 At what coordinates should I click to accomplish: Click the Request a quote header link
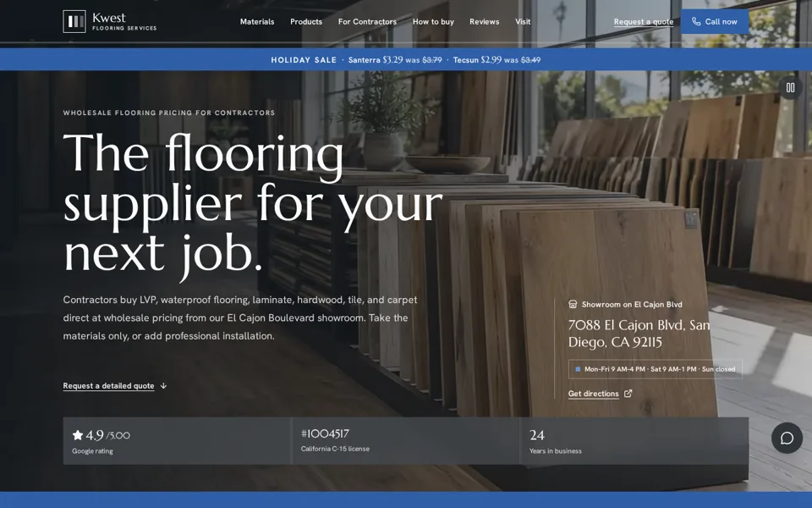(x=644, y=22)
